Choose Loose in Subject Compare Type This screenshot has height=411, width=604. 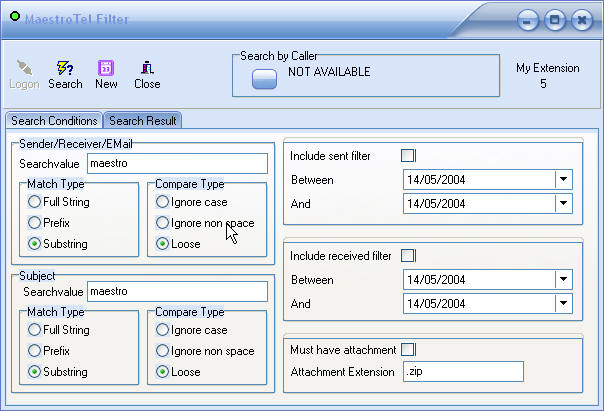click(162, 371)
